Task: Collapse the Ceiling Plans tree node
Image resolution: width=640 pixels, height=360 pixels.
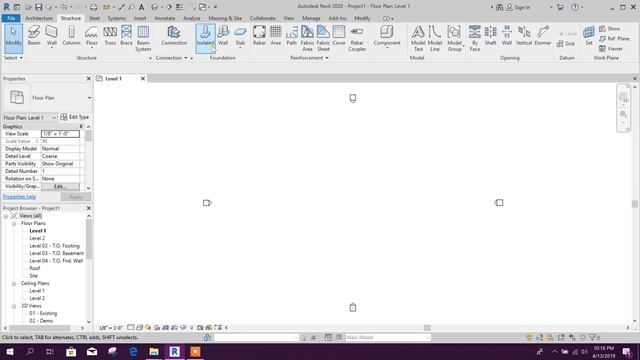Action: tap(14, 283)
